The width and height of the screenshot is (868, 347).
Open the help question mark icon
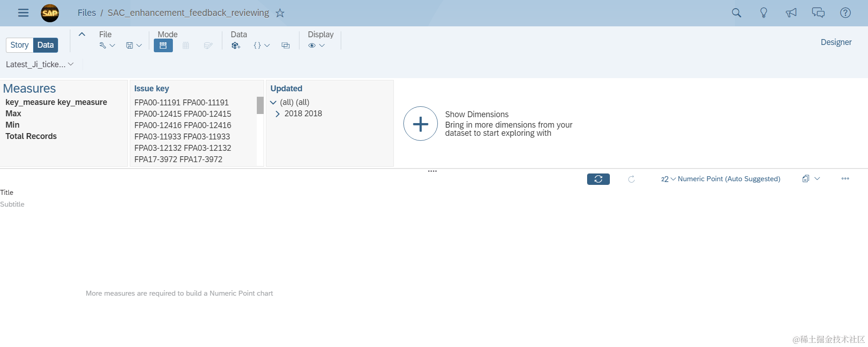pyautogui.click(x=845, y=13)
